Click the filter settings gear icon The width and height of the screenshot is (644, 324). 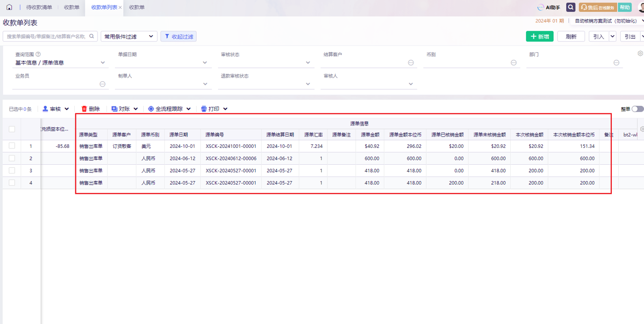(x=640, y=53)
